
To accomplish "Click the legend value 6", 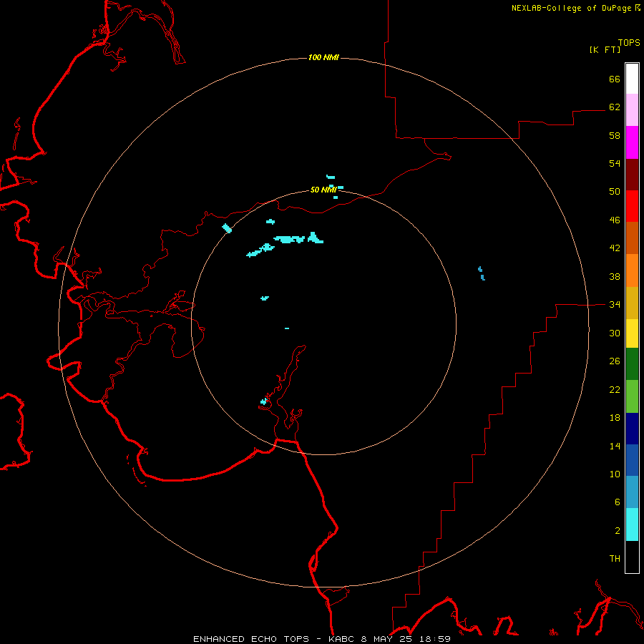I will 618,502.
